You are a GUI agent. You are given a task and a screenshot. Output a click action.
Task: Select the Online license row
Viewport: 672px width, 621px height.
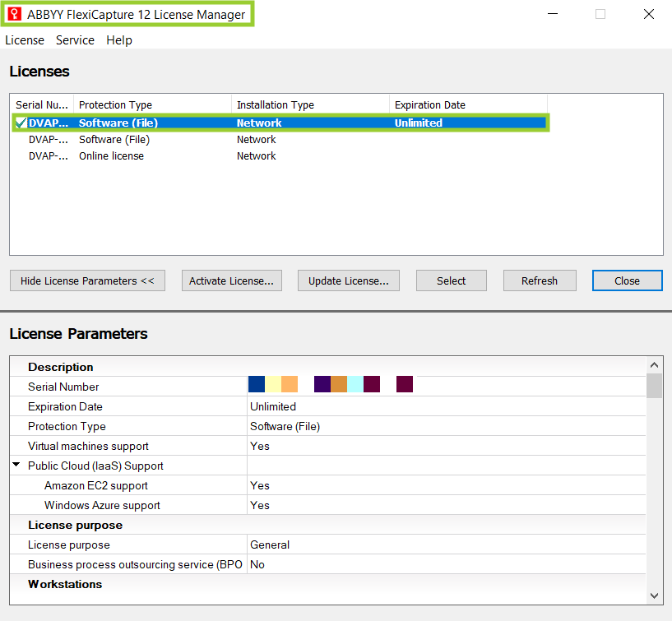pos(280,156)
